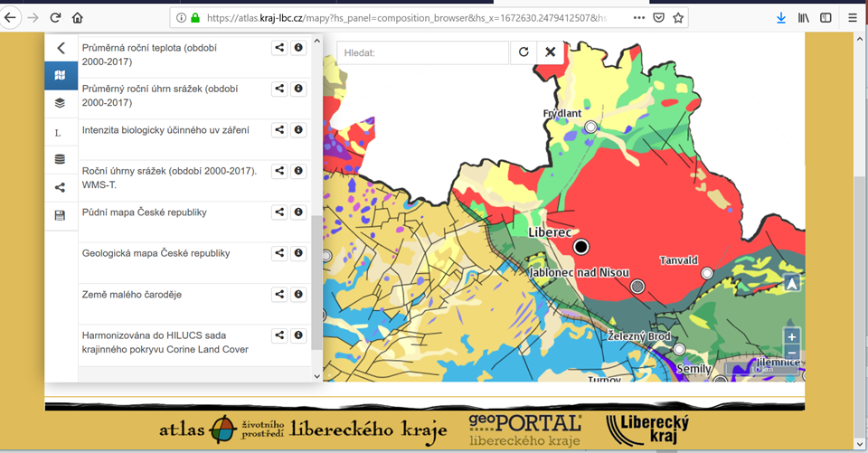Click the Liberec city marker
868x453 pixels.
click(580, 247)
